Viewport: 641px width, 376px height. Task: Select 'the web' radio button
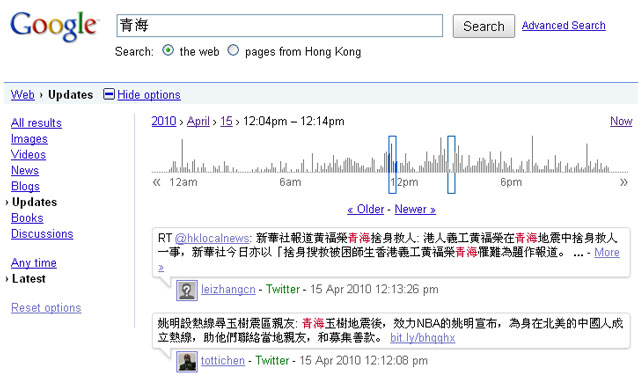[x=168, y=50]
